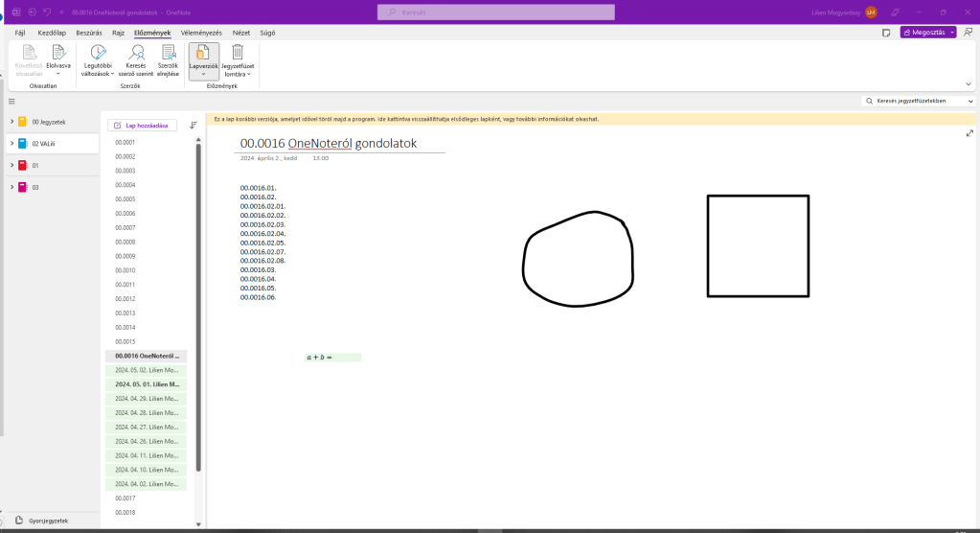Click the sort pages icon
The width and height of the screenshot is (980, 533).
[194, 125]
